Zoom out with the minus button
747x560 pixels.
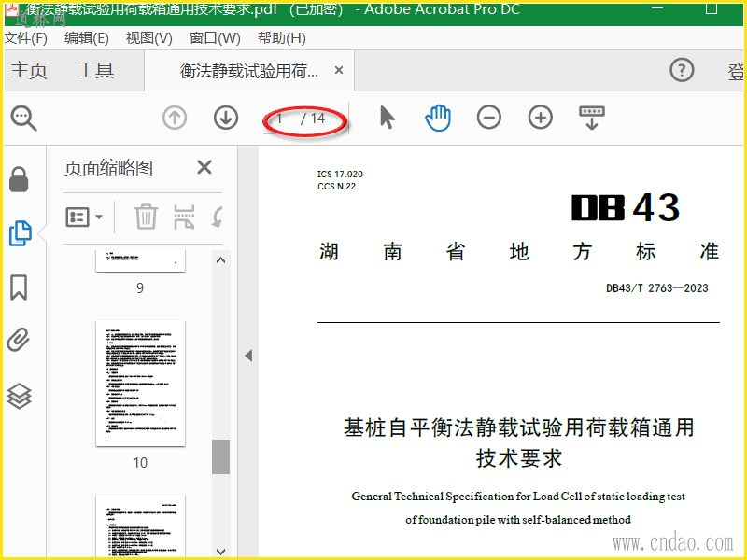[489, 118]
